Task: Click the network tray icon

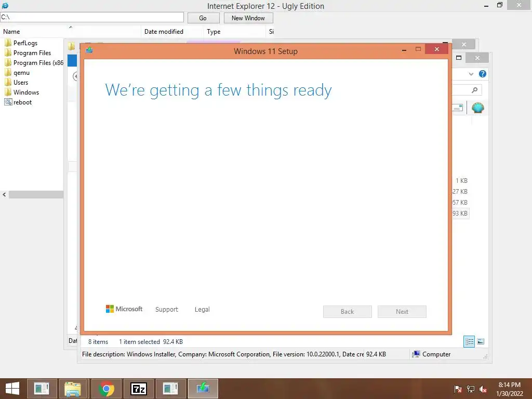Action: point(471,389)
